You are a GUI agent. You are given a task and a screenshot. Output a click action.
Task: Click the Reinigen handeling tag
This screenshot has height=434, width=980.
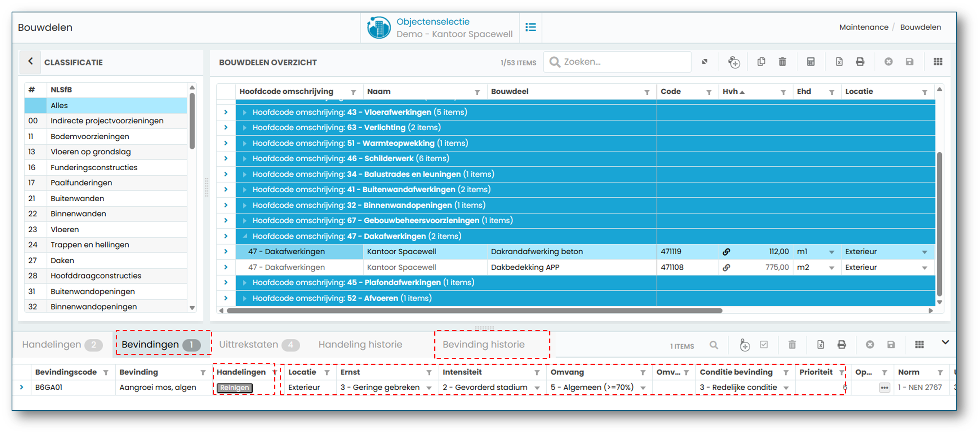(x=234, y=387)
